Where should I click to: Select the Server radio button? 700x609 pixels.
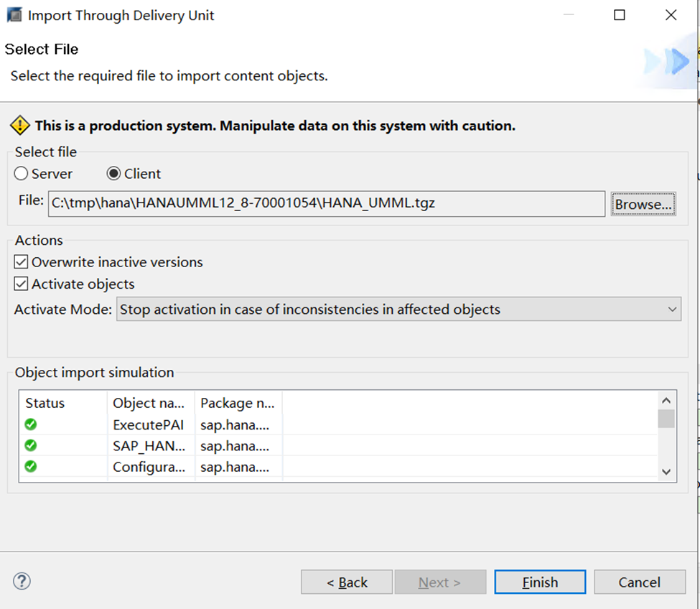[x=22, y=174]
